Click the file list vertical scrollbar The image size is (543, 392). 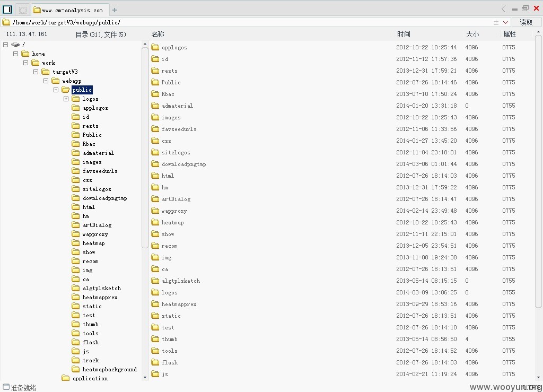coord(538,171)
